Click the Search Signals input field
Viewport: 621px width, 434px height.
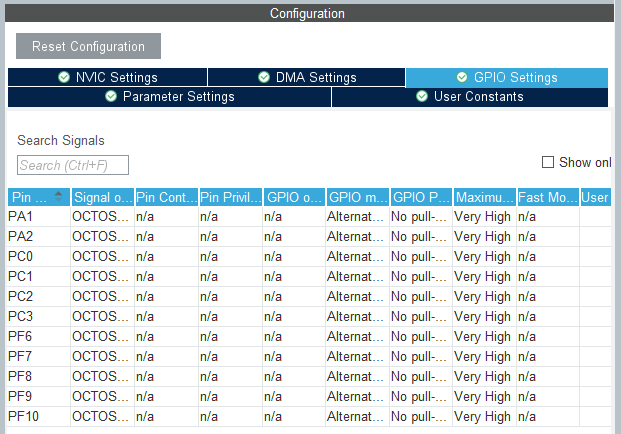73,165
